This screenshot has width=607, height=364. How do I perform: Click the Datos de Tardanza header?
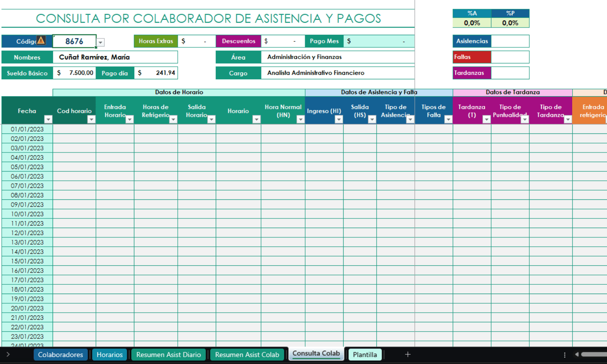pyautogui.click(x=513, y=92)
